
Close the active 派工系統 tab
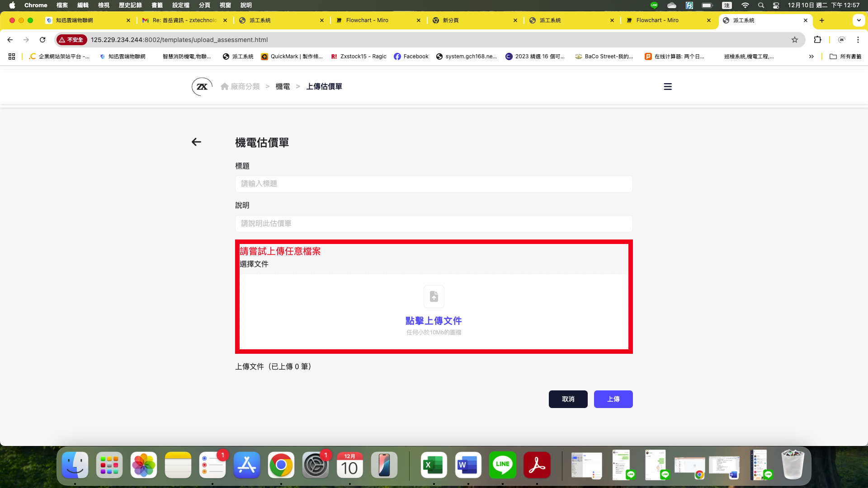806,20
